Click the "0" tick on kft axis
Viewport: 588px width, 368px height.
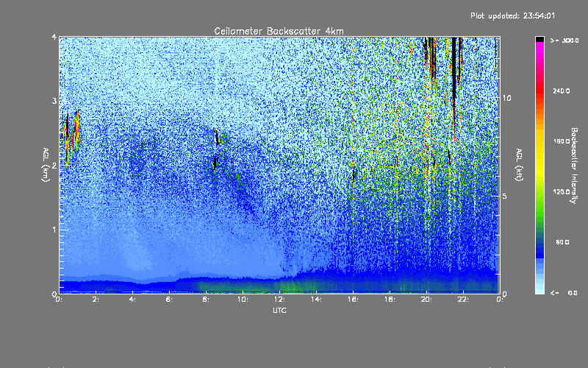point(505,294)
